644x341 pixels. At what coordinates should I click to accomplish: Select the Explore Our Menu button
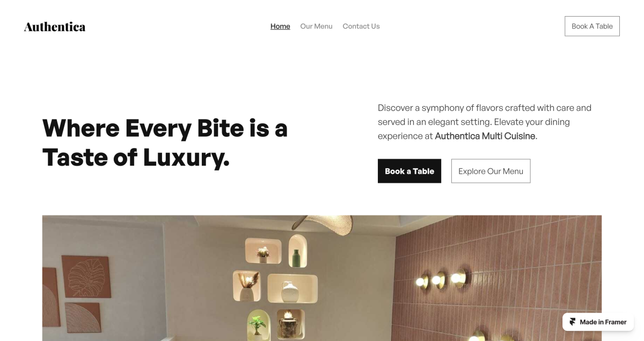point(491,171)
